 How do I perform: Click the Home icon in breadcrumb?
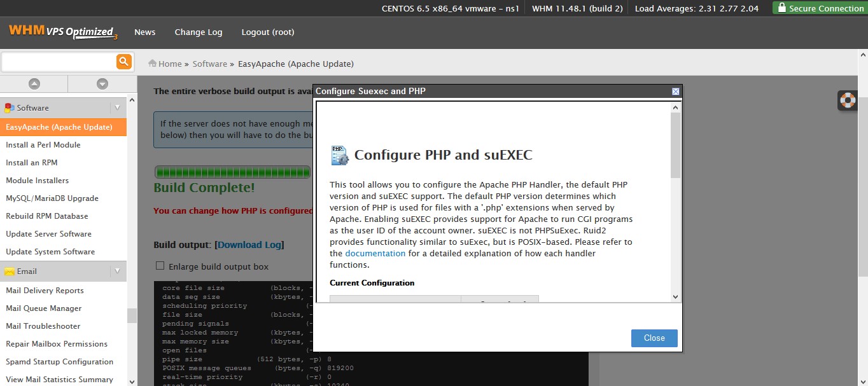click(153, 64)
